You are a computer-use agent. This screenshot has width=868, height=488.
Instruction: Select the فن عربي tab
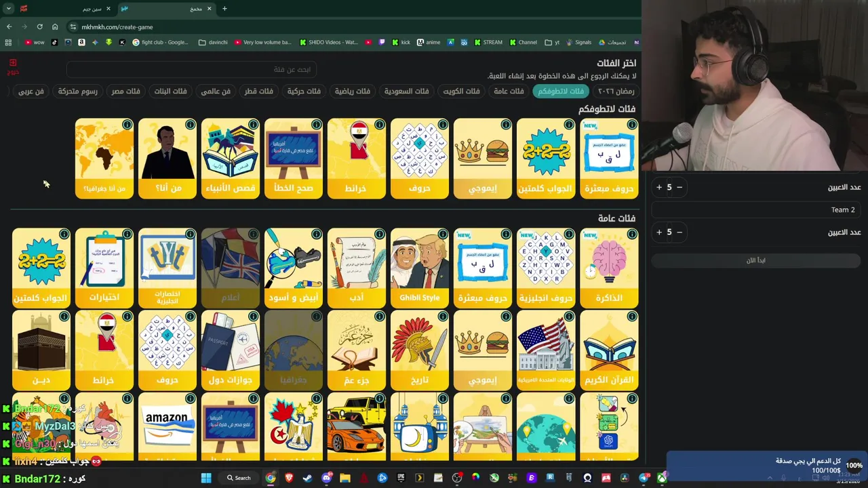point(31,91)
